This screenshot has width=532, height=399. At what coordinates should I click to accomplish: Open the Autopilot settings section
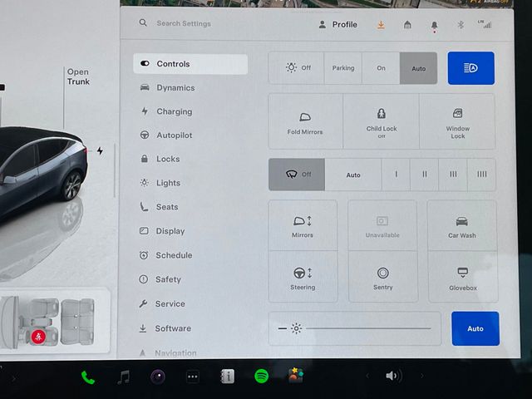174,135
